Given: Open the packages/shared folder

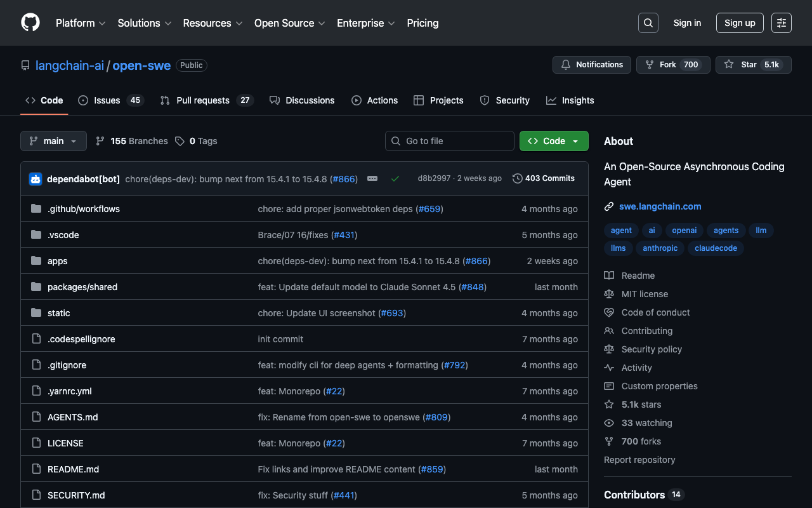Looking at the screenshot, I should (x=82, y=287).
